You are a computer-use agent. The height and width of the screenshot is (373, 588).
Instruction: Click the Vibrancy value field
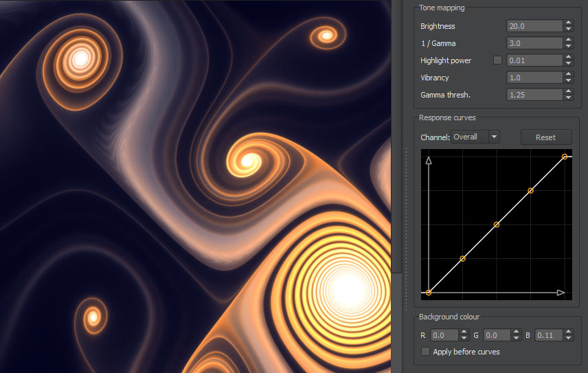[534, 78]
